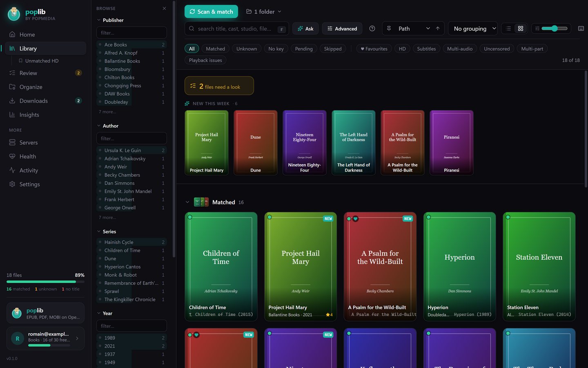Open the 1 folder dropdown

[x=264, y=11]
